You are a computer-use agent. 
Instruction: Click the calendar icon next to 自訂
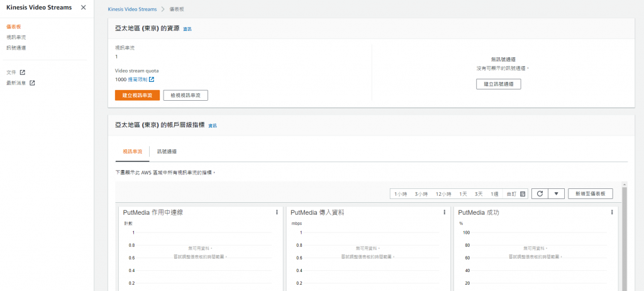click(x=523, y=194)
